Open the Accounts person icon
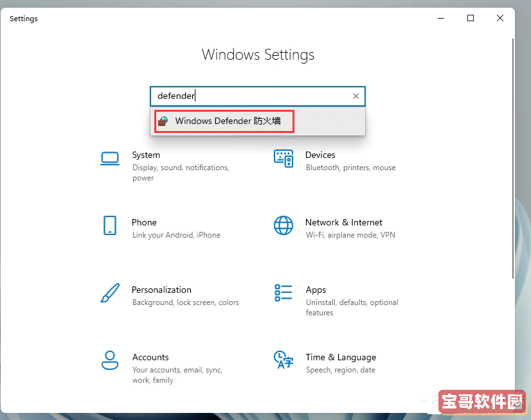531x420 pixels. click(x=110, y=360)
